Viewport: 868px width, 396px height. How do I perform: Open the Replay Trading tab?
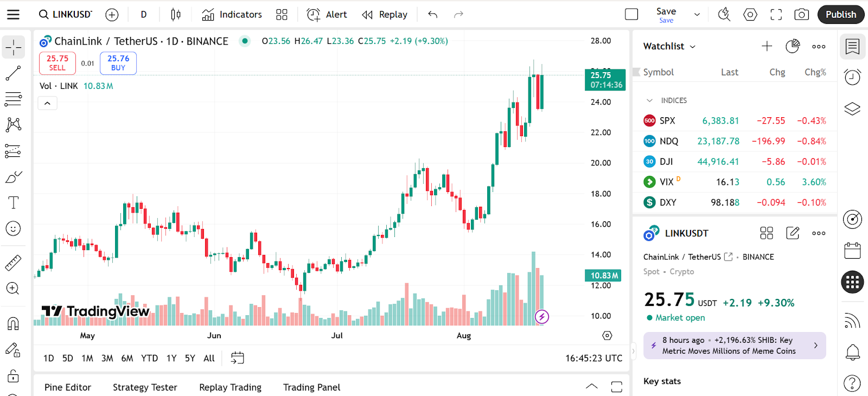(x=231, y=387)
